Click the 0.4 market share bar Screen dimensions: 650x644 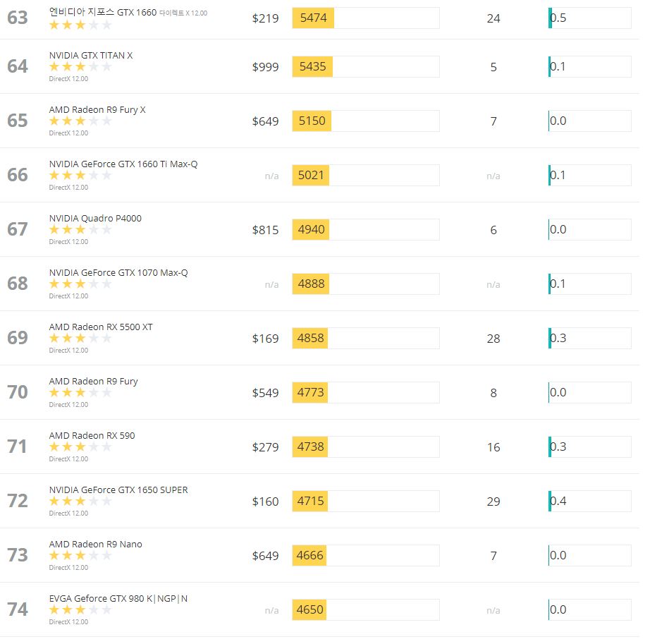589,502
